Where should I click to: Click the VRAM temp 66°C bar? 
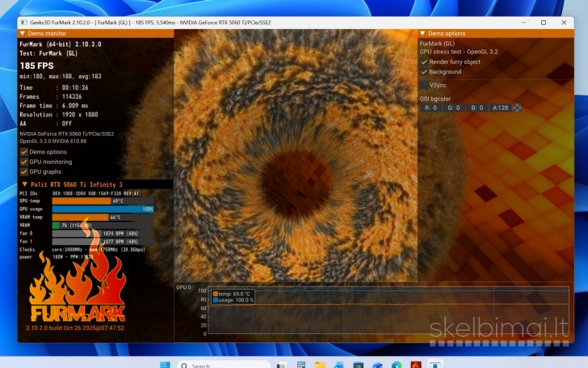[x=103, y=217]
